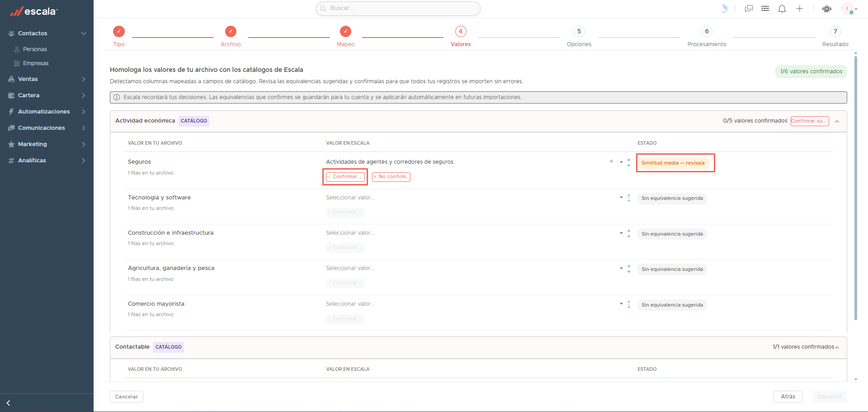Click the plus quick-create icon
Image resolution: width=868 pixels, height=412 pixels.
click(x=800, y=9)
